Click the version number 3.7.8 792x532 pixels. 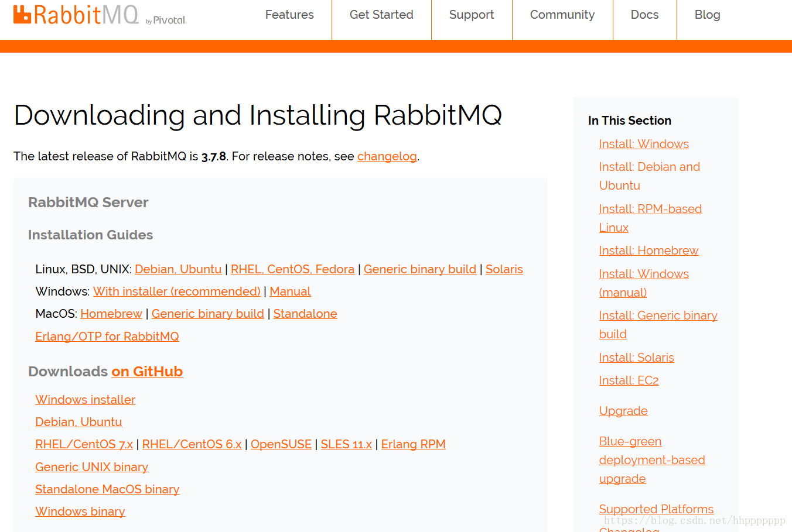[214, 156]
